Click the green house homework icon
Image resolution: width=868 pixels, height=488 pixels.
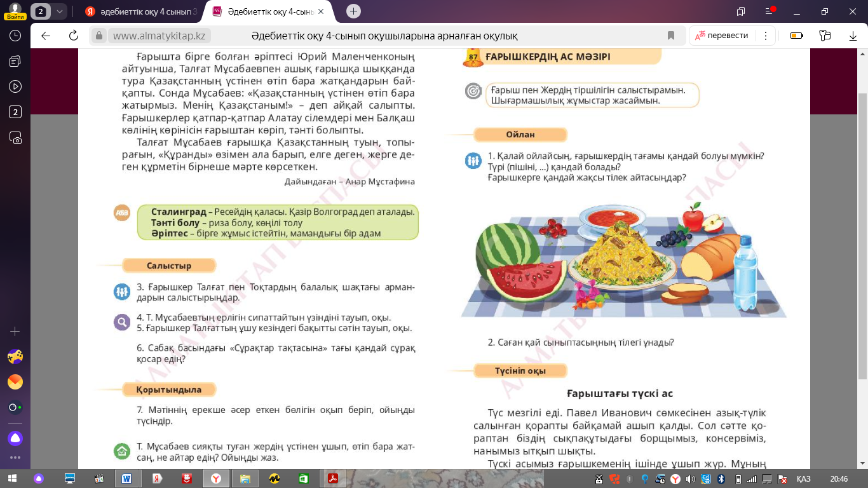pos(121,451)
